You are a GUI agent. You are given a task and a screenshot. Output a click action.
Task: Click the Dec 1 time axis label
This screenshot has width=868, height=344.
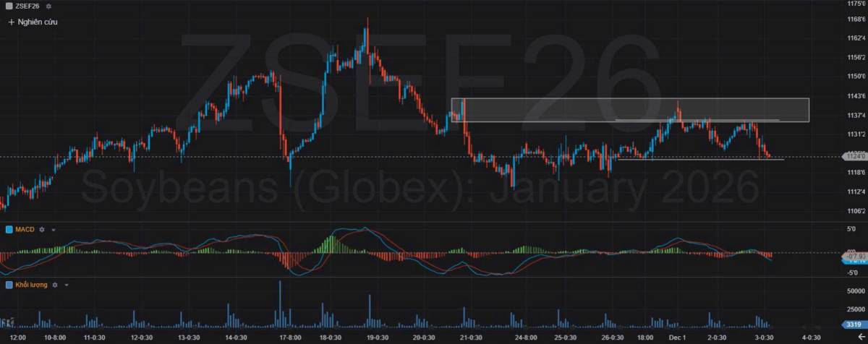[677, 337]
